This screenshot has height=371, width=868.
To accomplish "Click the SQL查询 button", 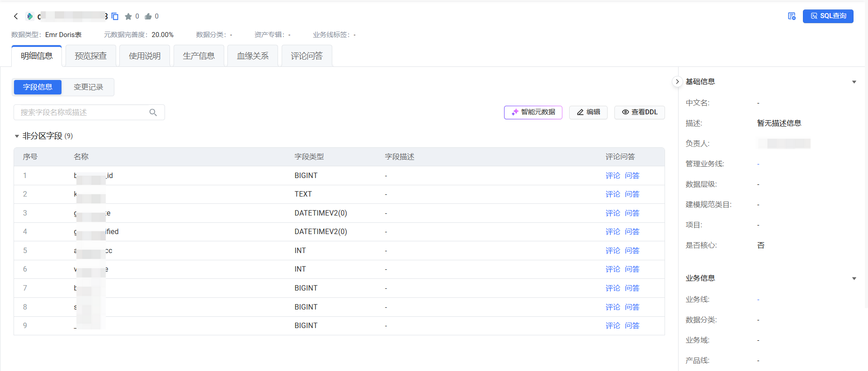I will 828,16.
